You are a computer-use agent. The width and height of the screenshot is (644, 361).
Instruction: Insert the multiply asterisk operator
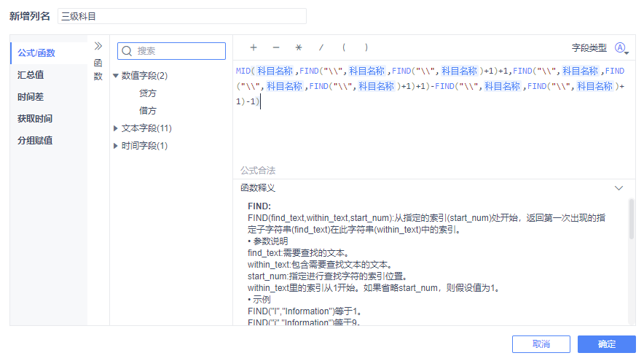[298, 47]
